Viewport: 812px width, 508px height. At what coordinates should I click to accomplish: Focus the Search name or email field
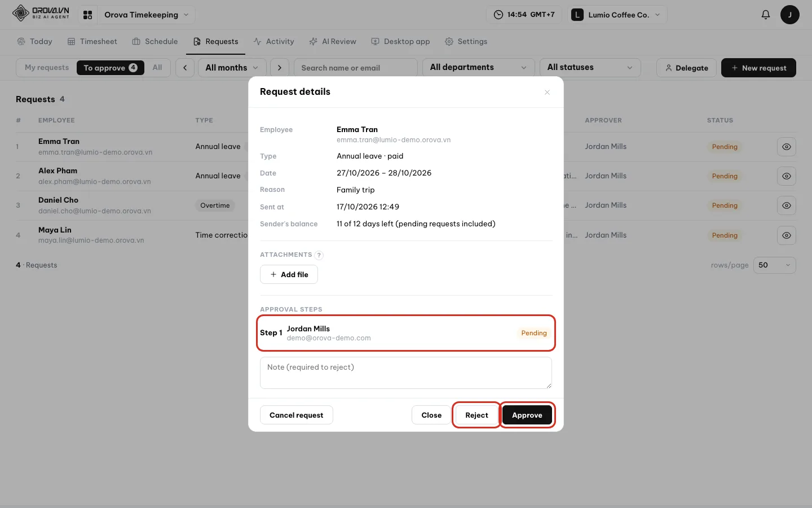(x=356, y=68)
